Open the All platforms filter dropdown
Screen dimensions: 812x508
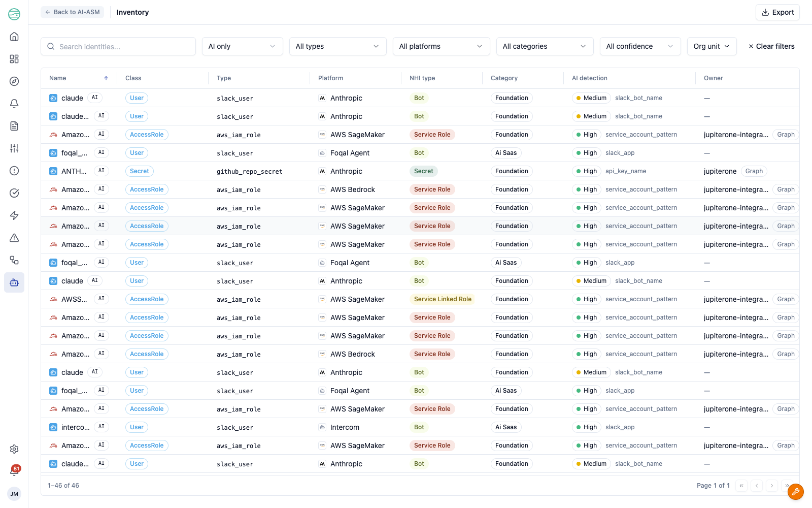pyautogui.click(x=442, y=46)
